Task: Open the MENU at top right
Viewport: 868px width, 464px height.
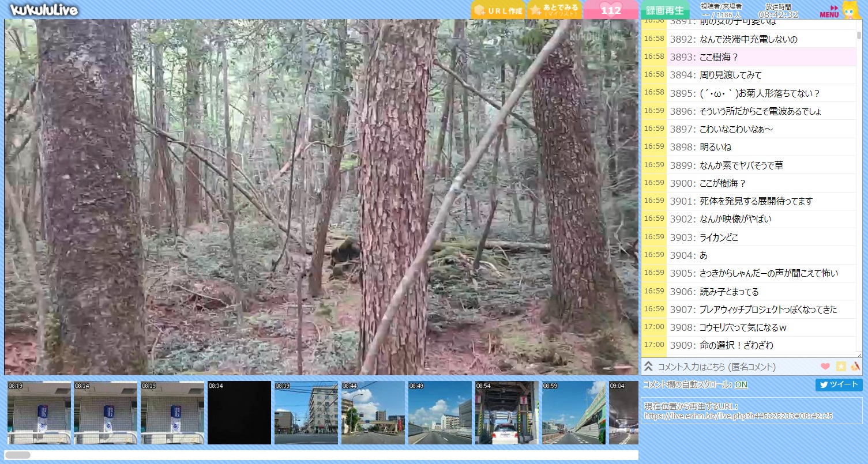Action: (829, 11)
